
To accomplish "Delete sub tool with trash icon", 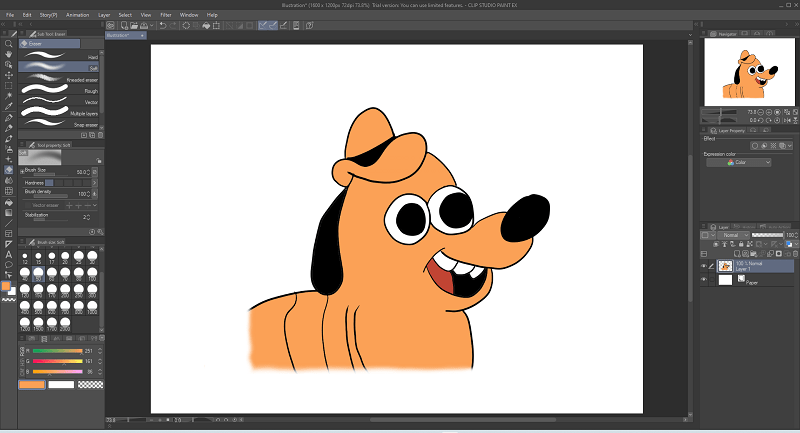I will (x=101, y=135).
